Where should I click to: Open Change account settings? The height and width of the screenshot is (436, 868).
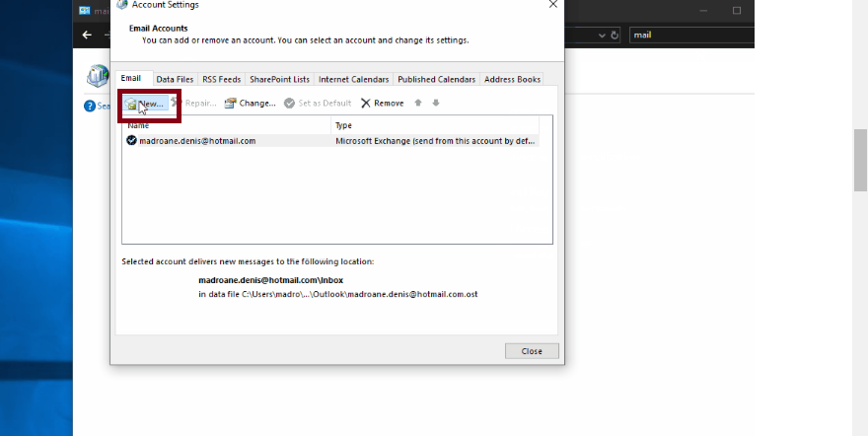(250, 103)
